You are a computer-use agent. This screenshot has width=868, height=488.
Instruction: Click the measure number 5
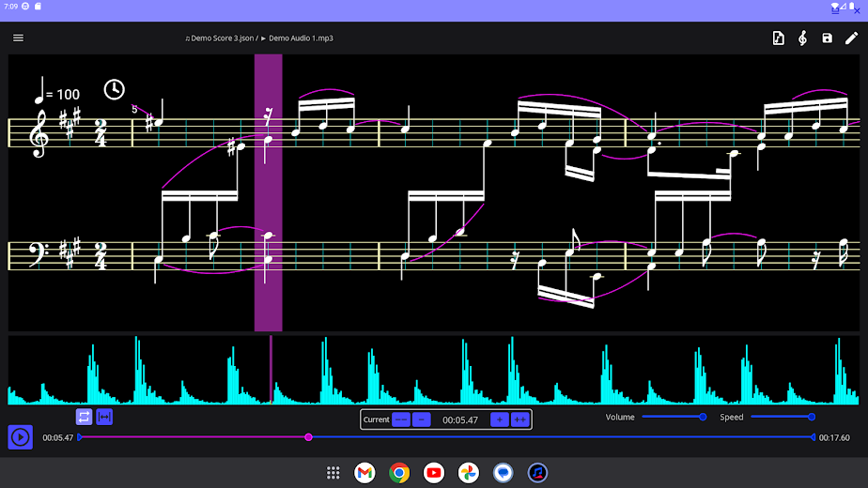click(x=134, y=110)
